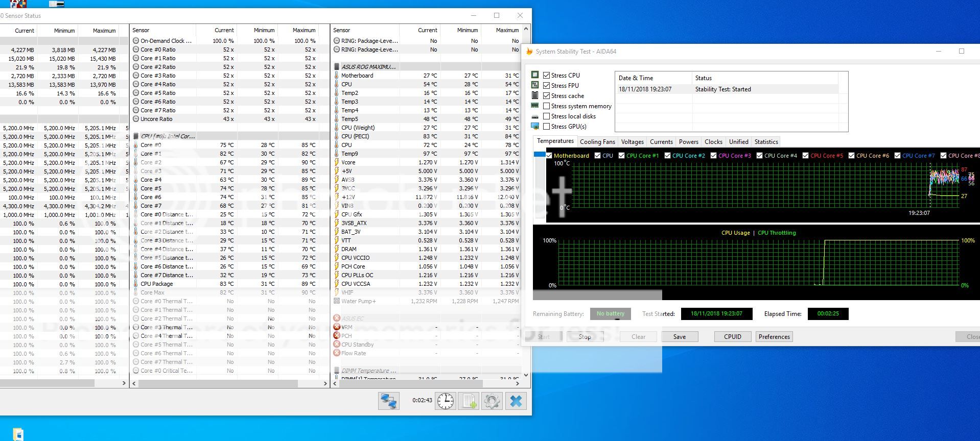
Task: Toggle CPU Core #1 graph checkbox
Action: [622, 156]
